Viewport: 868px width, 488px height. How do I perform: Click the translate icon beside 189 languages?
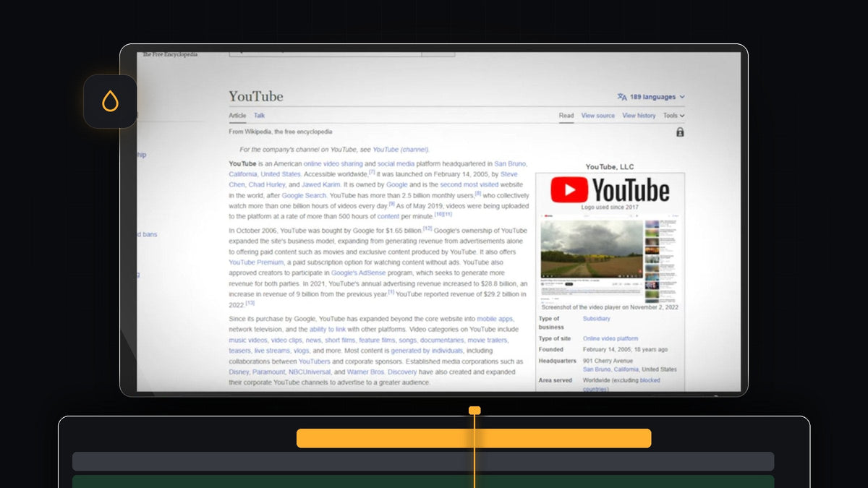[x=621, y=97]
